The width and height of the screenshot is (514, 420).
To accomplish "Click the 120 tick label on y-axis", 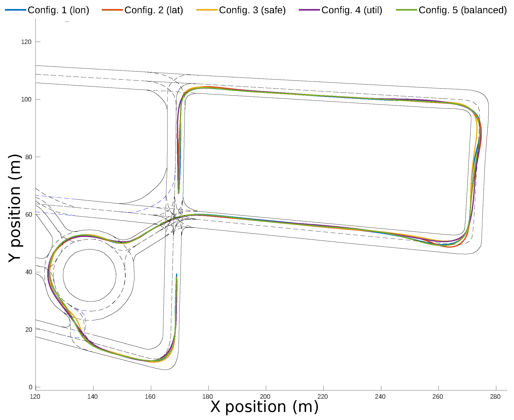I will pos(26,42).
